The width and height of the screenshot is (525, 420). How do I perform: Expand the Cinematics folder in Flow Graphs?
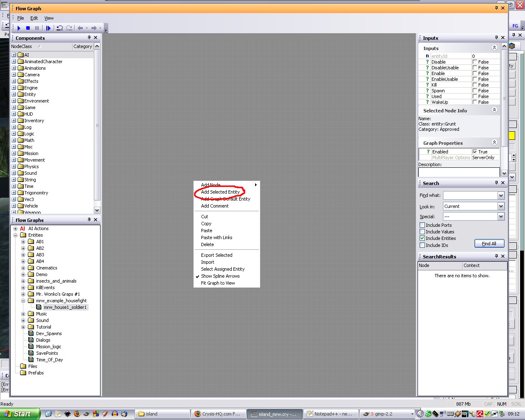click(23, 268)
